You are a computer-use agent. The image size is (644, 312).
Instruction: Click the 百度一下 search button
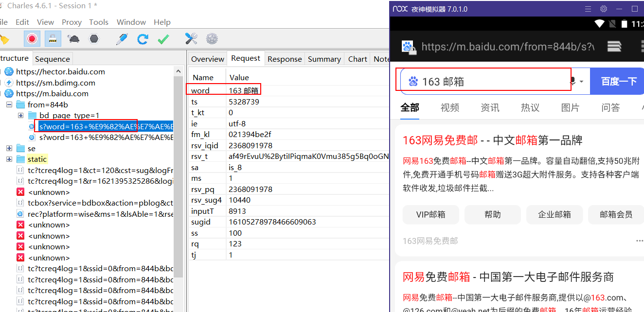(x=618, y=81)
